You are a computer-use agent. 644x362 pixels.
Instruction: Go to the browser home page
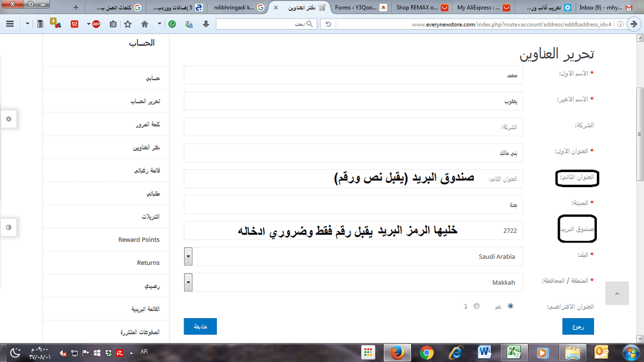tap(144, 24)
